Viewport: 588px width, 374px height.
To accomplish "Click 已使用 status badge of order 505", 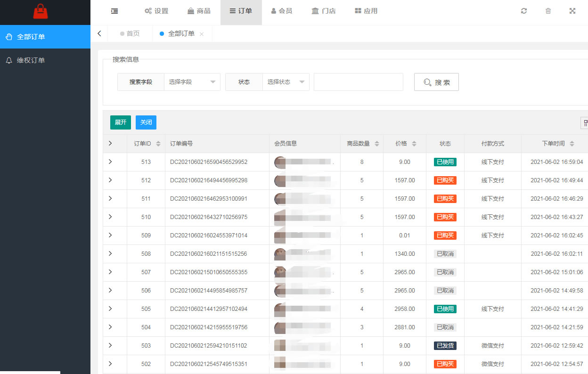I will point(445,309).
